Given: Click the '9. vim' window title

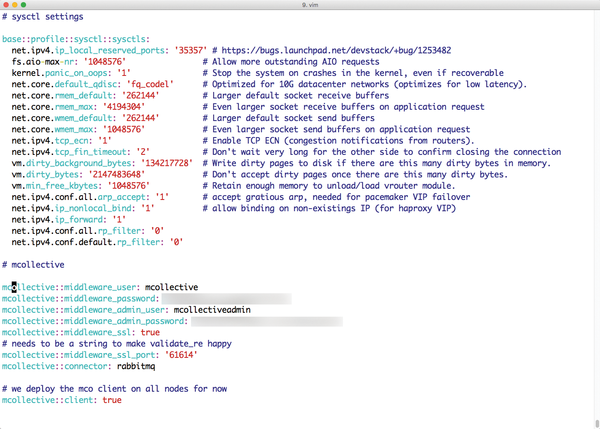Looking at the screenshot, I should coord(310,5).
